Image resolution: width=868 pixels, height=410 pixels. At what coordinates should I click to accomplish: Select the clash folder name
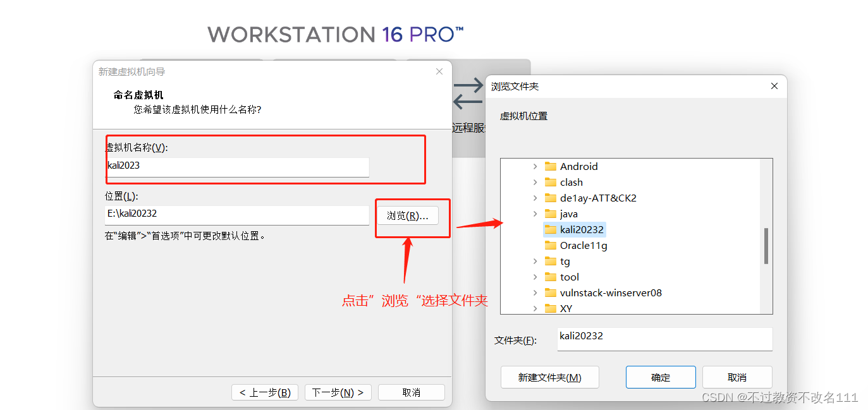[x=572, y=182]
